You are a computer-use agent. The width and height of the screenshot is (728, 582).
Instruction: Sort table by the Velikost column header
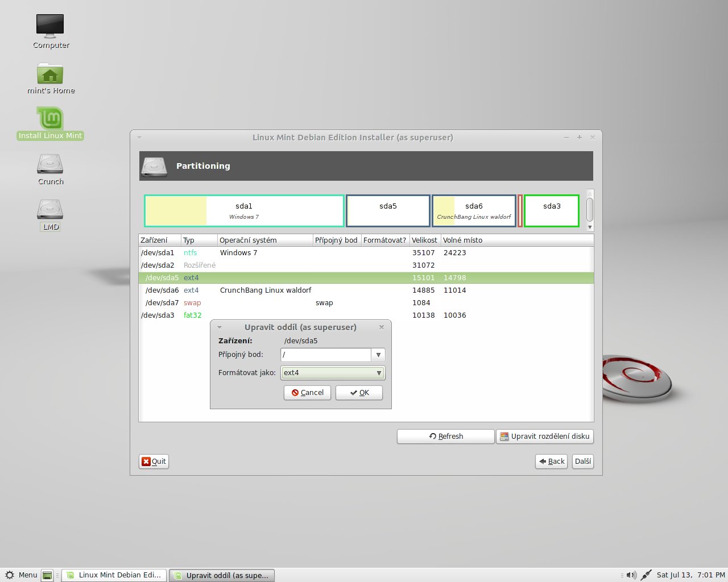(x=424, y=240)
